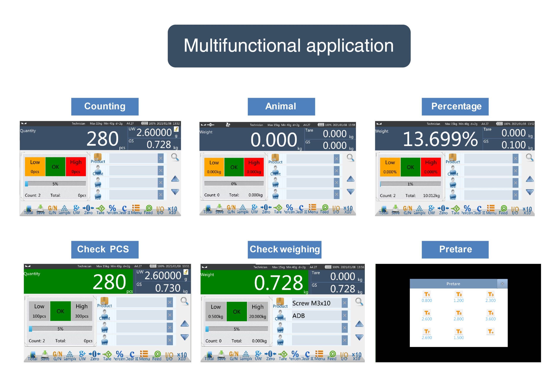554x392 pixels.
Task: Click the Tare icon in Animal panel
Action: click(278, 209)
